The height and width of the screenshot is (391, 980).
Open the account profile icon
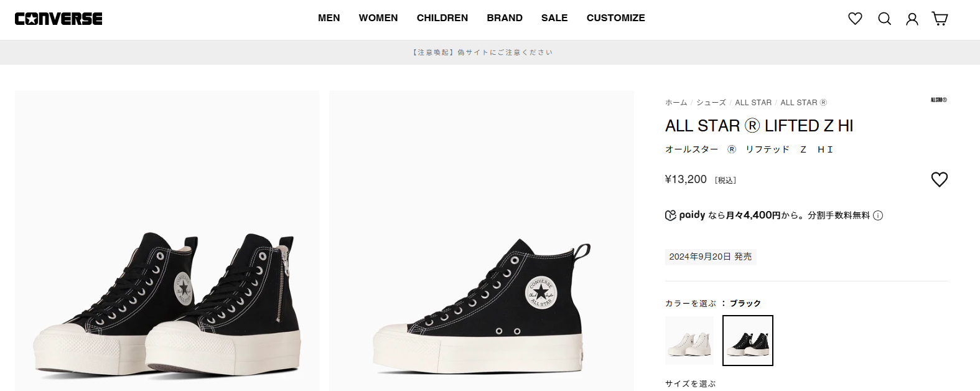click(x=912, y=19)
